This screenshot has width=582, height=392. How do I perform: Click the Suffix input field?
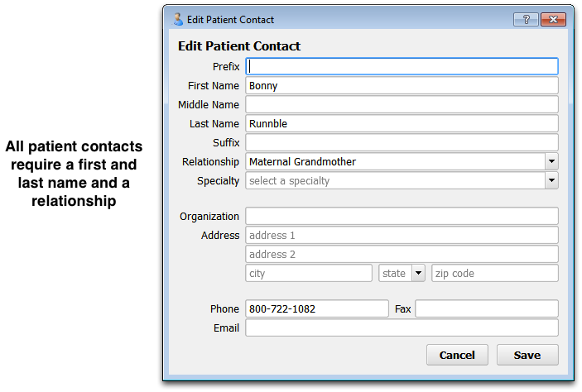click(x=402, y=142)
